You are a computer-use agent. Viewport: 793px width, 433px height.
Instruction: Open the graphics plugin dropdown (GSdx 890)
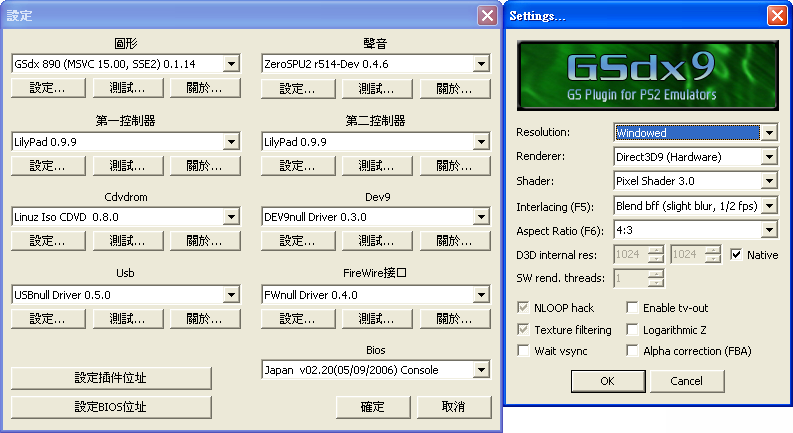point(126,64)
